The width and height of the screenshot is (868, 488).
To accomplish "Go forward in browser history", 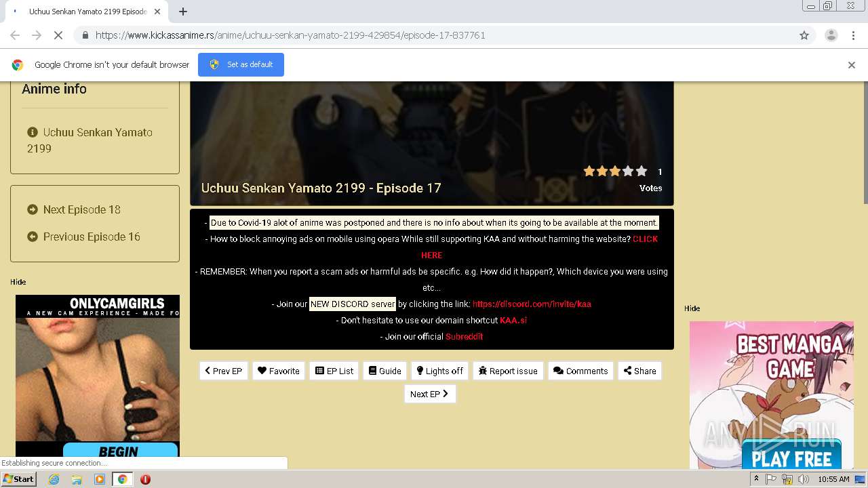I will [37, 35].
